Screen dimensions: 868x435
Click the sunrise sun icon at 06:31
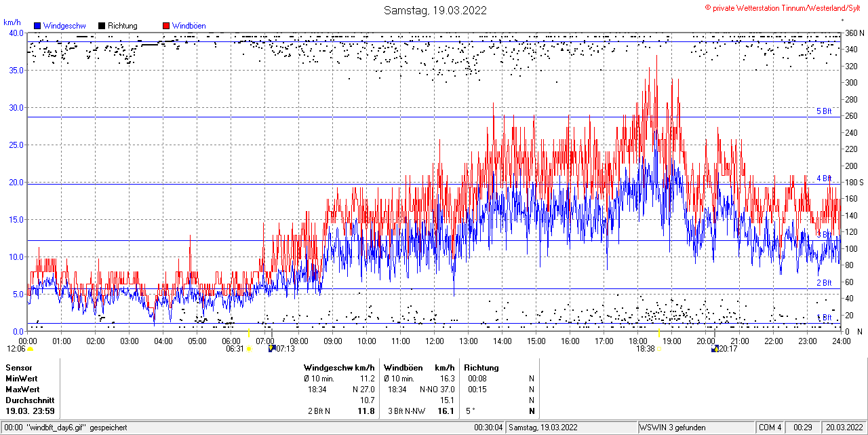(x=249, y=349)
